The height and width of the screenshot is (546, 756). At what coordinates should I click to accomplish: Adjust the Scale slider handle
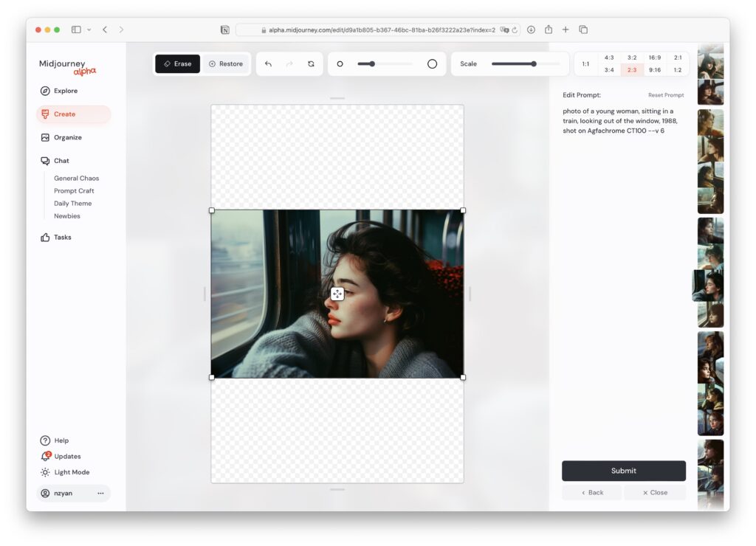pyautogui.click(x=534, y=63)
